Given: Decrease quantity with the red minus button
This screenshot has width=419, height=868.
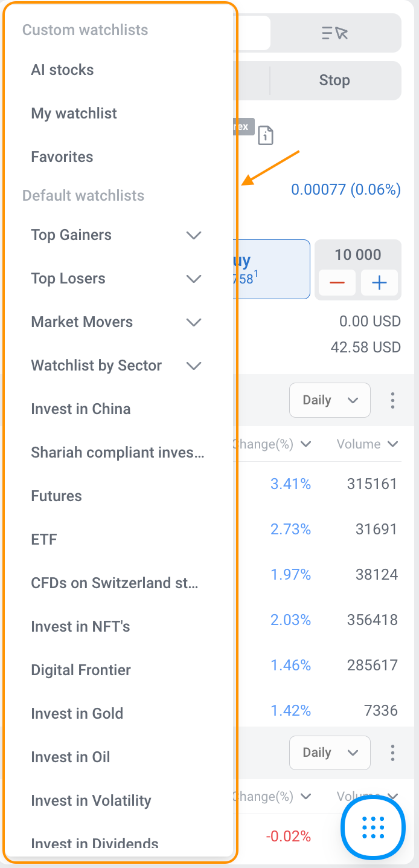Looking at the screenshot, I should pos(337,283).
